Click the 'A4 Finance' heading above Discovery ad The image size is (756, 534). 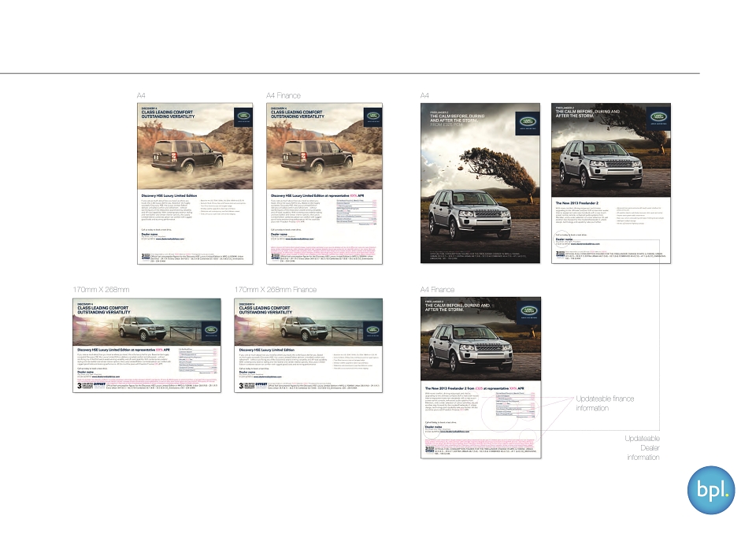[283, 95]
